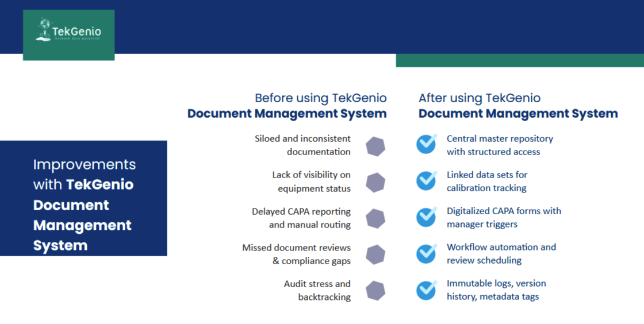Click checkmark icon beside Linked data sets
This screenshot has height=324, width=644.
point(427,180)
